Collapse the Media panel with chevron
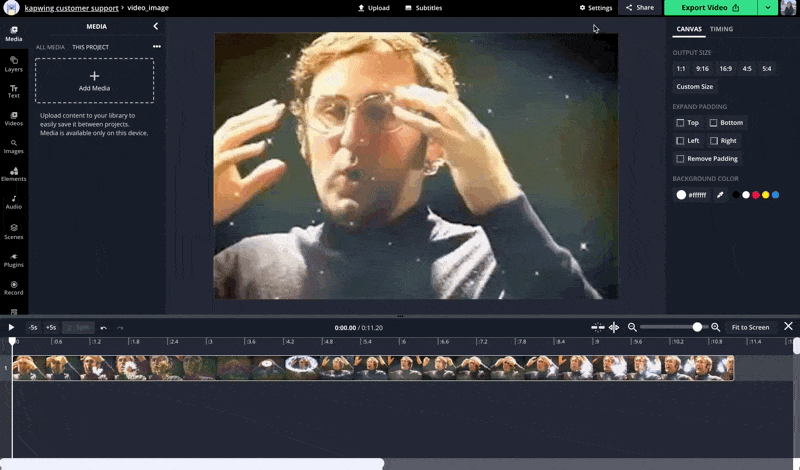The width and height of the screenshot is (800, 470). [156, 26]
